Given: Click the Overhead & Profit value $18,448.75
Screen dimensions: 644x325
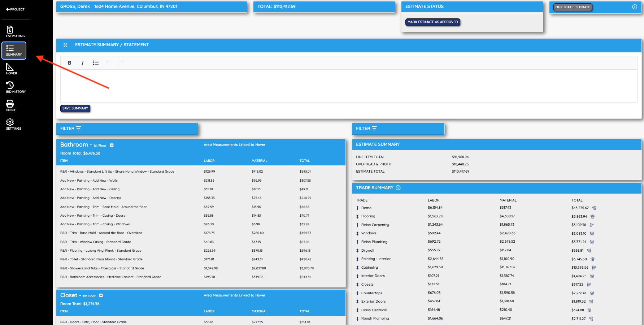Looking at the screenshot, I should [x=460, y=164].
